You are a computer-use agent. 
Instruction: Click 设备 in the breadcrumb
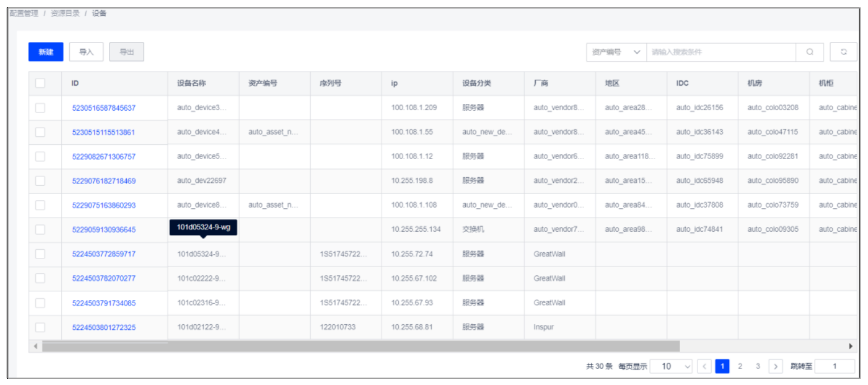[99, 13]
